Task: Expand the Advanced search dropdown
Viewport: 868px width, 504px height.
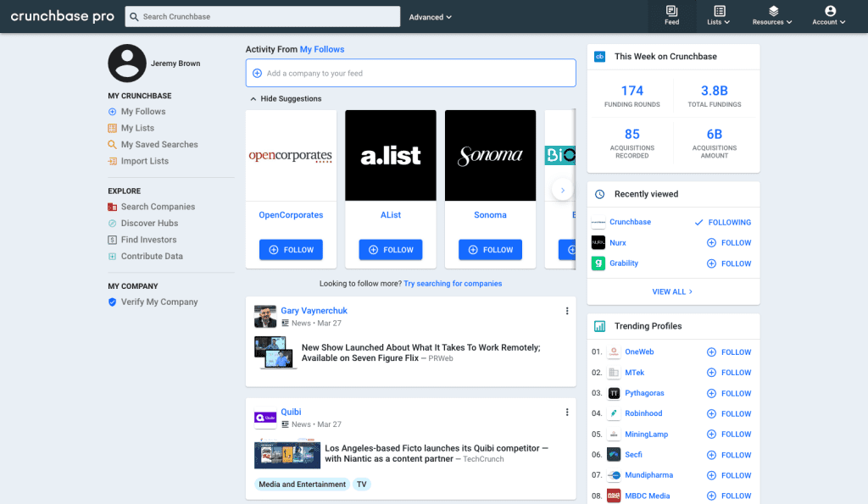Action: 430,17
